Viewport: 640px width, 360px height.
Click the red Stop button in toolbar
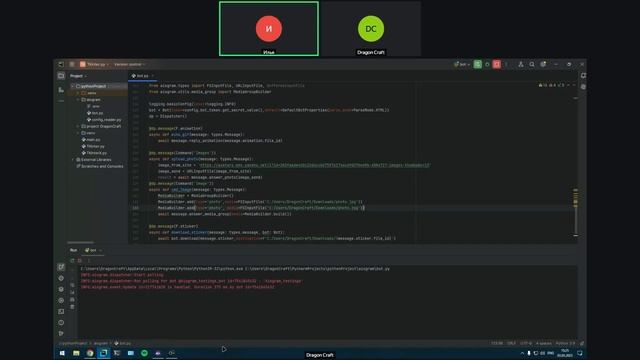(497, 64)
